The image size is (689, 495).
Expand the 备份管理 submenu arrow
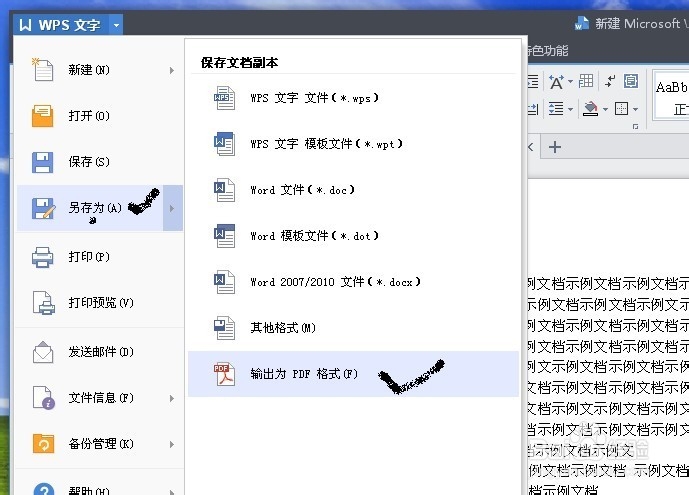tap(172, 444)
